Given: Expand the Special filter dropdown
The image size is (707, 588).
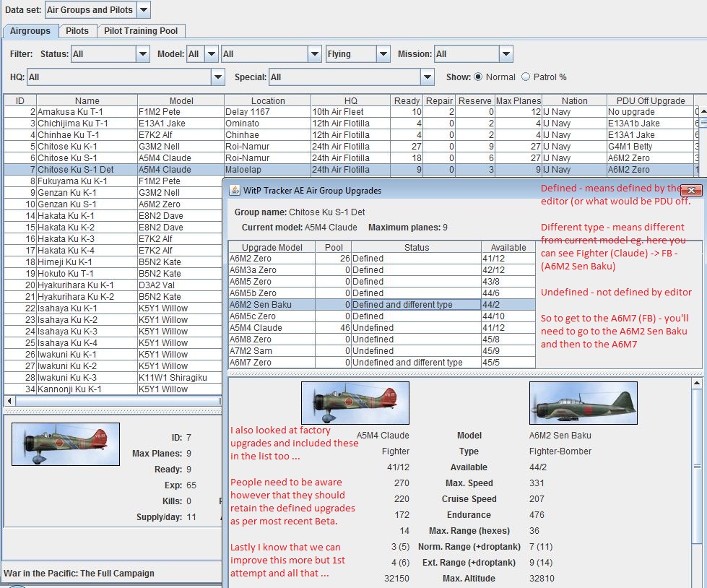Looking at the screenshot, I should tap(427, 77).
